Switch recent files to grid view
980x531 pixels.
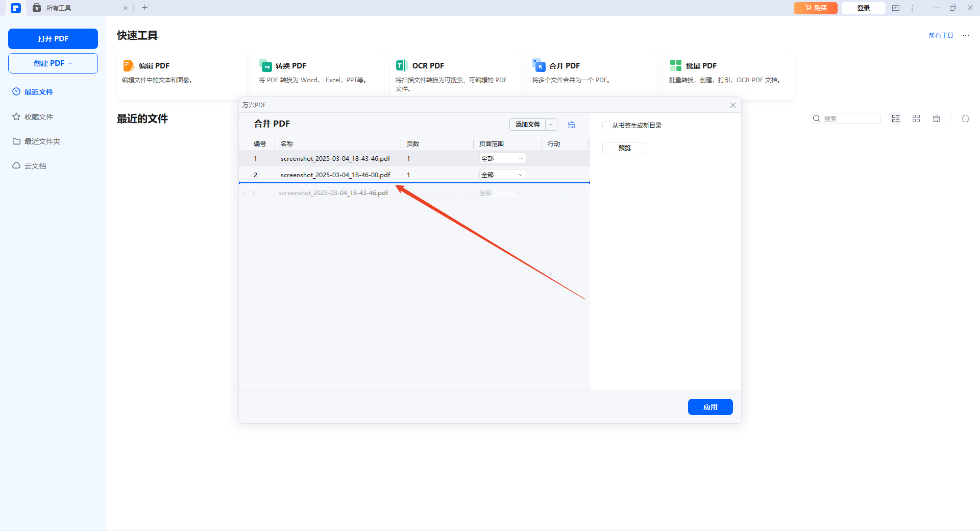[x=916, y=118]
